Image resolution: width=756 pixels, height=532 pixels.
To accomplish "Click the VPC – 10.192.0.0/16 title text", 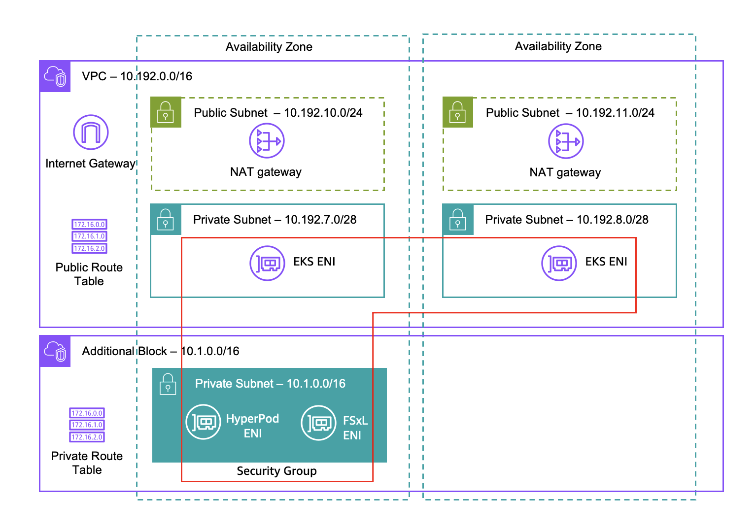I will tap(137, 76).
